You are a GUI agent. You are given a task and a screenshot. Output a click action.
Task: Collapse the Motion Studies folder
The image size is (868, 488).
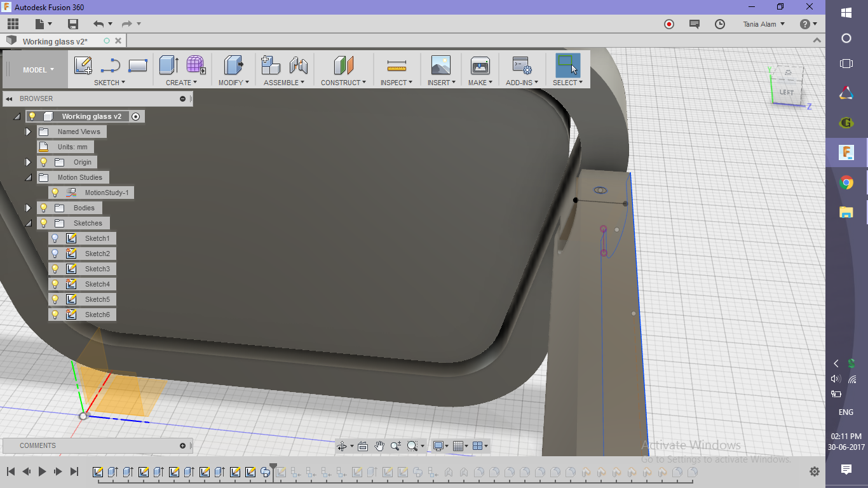[x=28, y=177]
